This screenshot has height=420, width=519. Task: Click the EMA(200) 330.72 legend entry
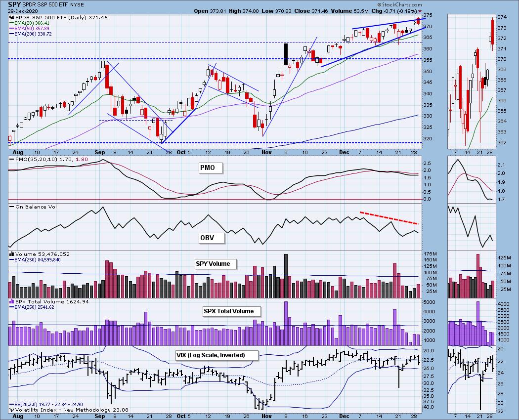coord(31,34)
